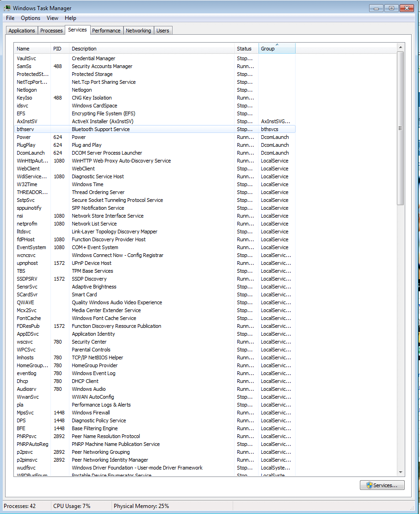Select the BFE service row

click(155, 428)
